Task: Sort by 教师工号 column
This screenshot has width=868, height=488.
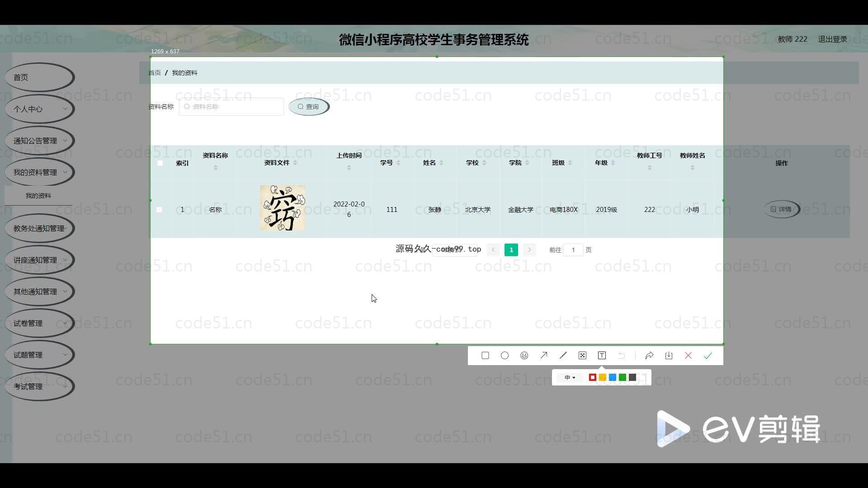Action: [649, 168]
